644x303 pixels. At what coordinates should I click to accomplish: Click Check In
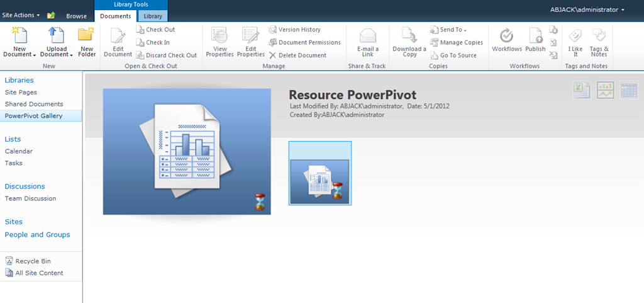(x=152, y=42)
